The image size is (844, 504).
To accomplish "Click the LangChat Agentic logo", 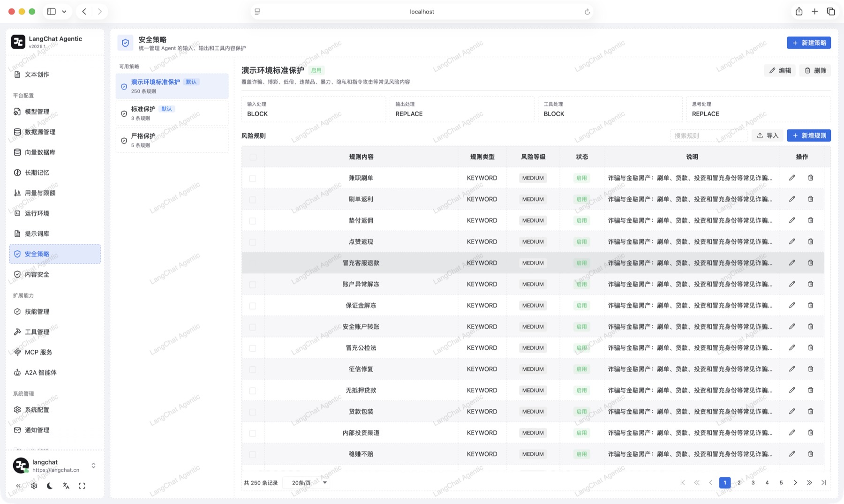I will (18, 42).
